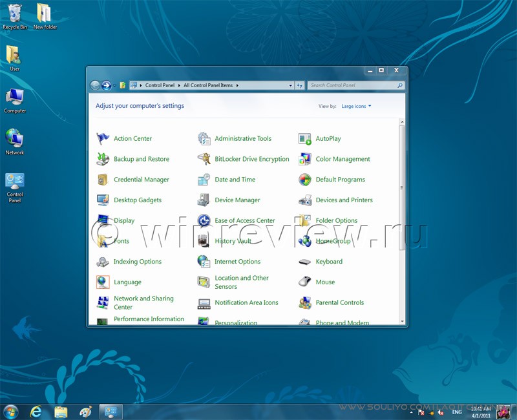Click the Parental Controls icon

305,302
